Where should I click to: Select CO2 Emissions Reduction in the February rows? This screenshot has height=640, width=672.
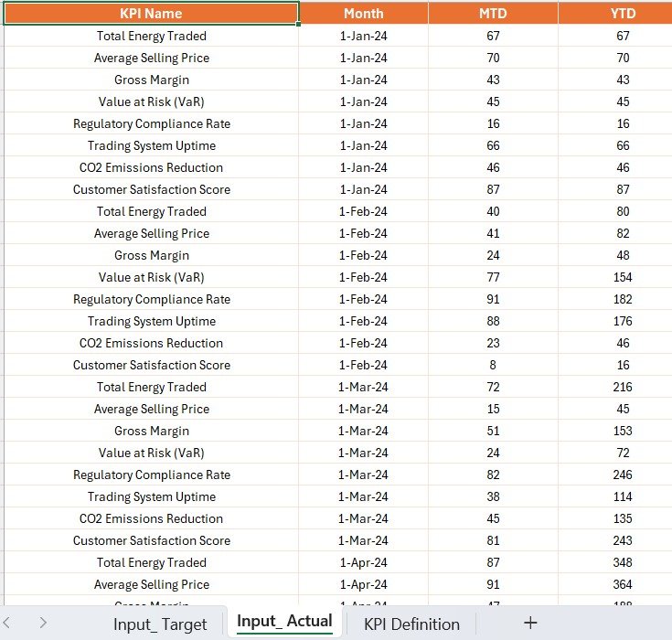152,343
